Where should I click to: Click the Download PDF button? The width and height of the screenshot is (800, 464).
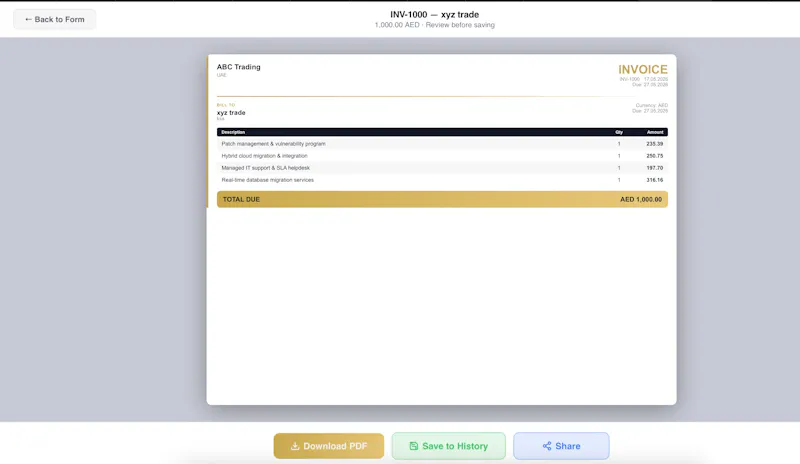329,446
